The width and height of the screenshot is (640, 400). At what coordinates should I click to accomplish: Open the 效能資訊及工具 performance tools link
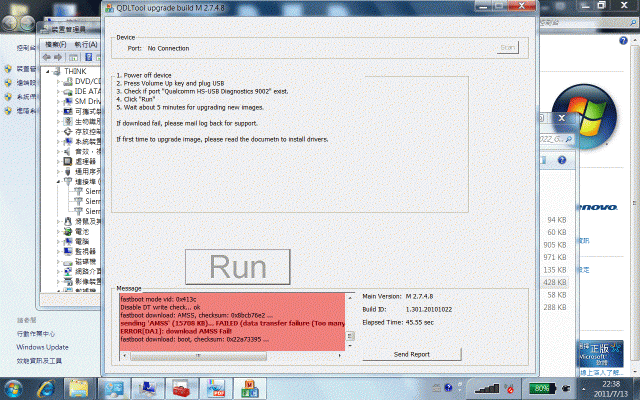[39, 361]
